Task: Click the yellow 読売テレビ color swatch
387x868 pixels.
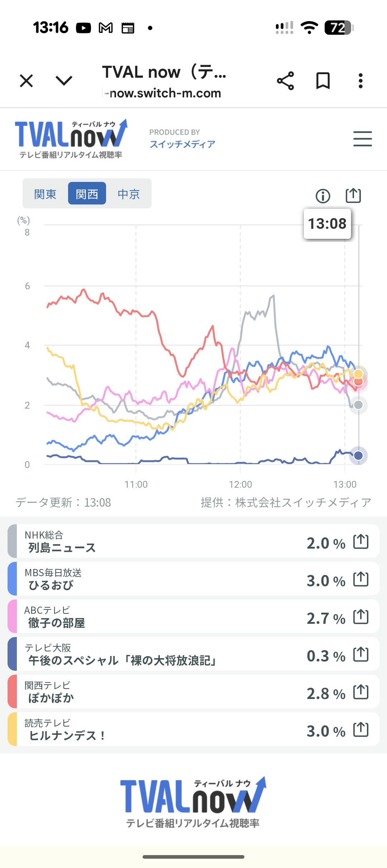Action: 12,729
